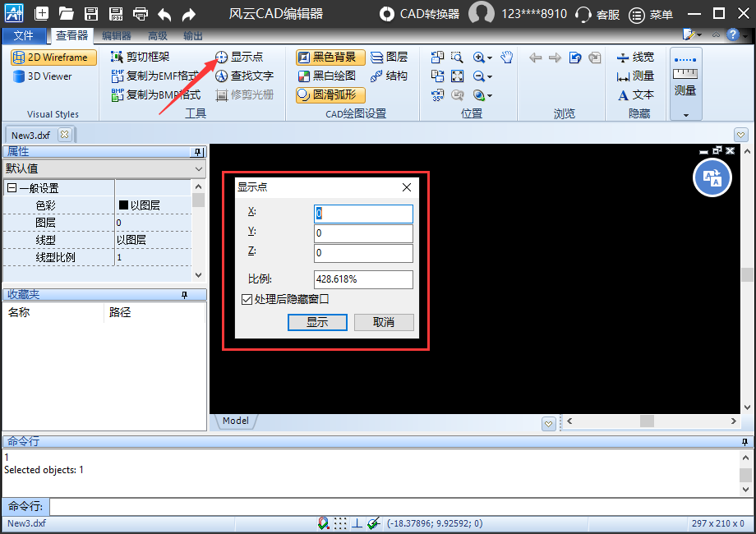Screen dimensions: 756x534
Task: Create a new drawing file
Action: (41, 13)
